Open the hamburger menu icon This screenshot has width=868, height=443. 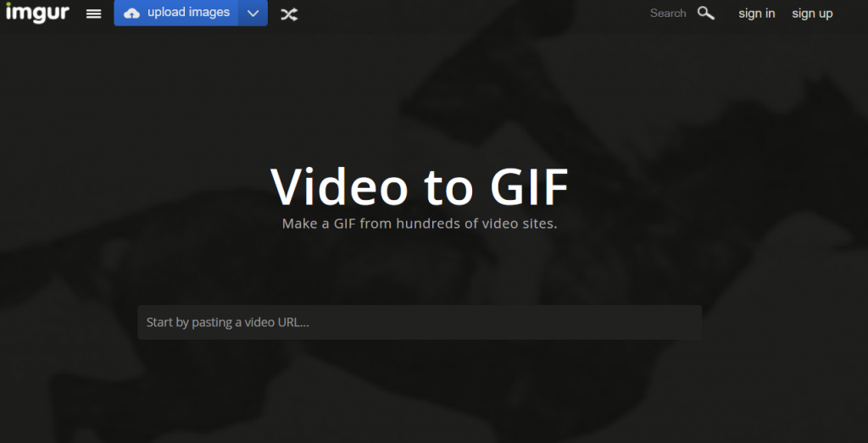94,14
